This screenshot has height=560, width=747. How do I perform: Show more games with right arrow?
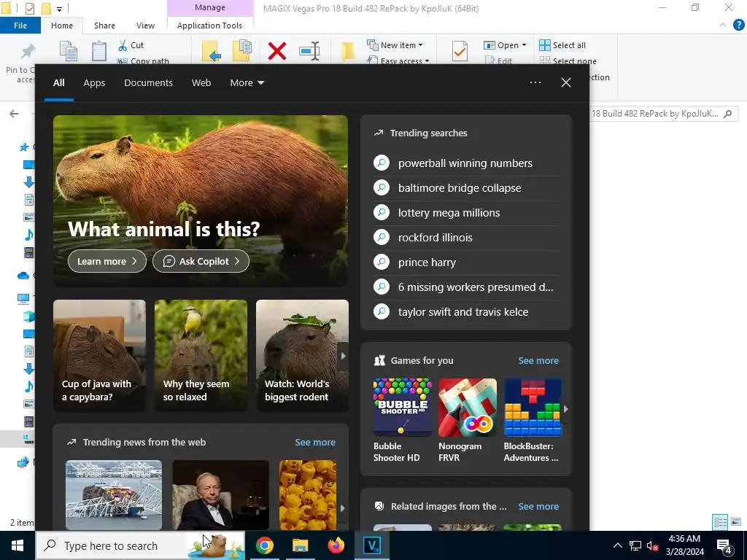566,408
